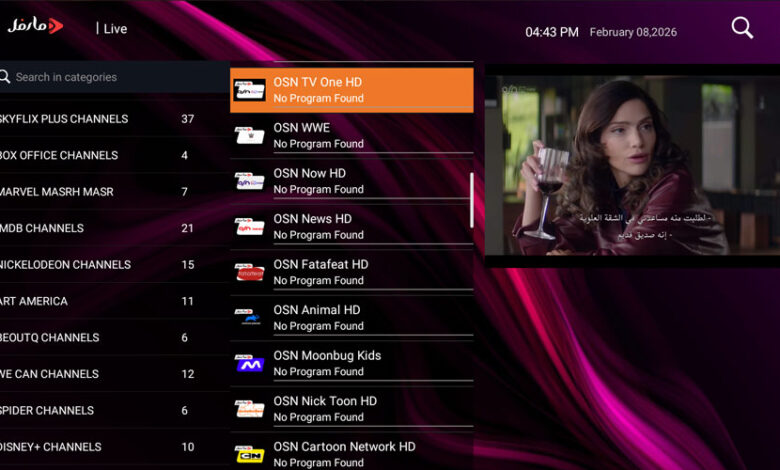
Task: Click the Live section label
Action: (115, 29)
